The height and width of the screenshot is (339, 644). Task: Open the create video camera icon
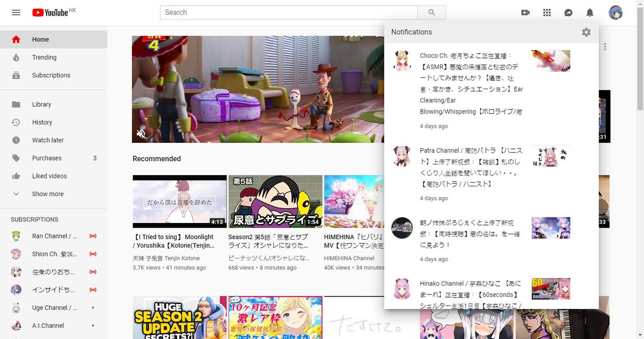coord(525,12)
